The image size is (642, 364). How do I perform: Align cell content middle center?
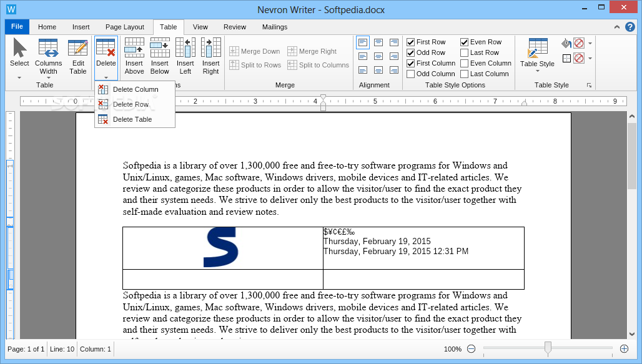[378, 56]
